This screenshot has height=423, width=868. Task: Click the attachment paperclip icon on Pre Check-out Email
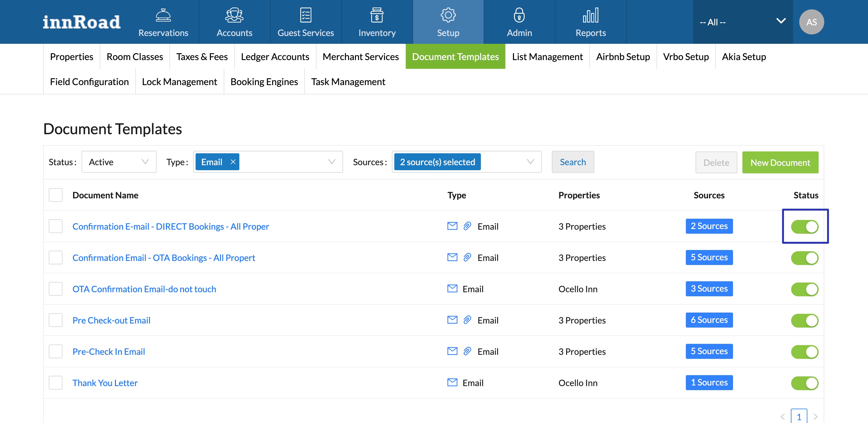467,320
